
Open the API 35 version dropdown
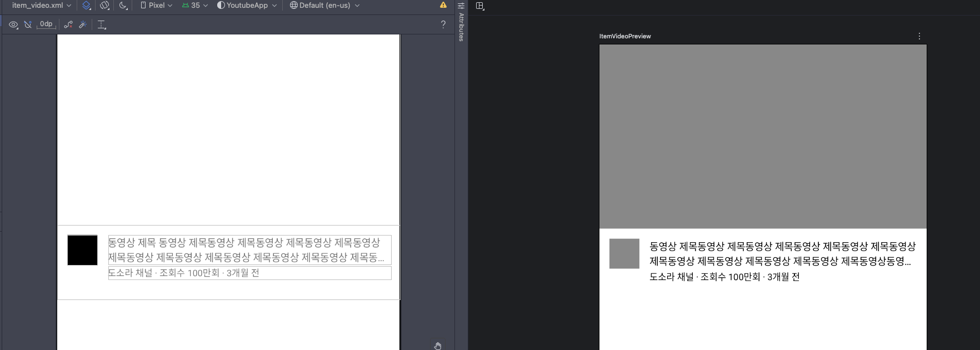pos(195,6)
